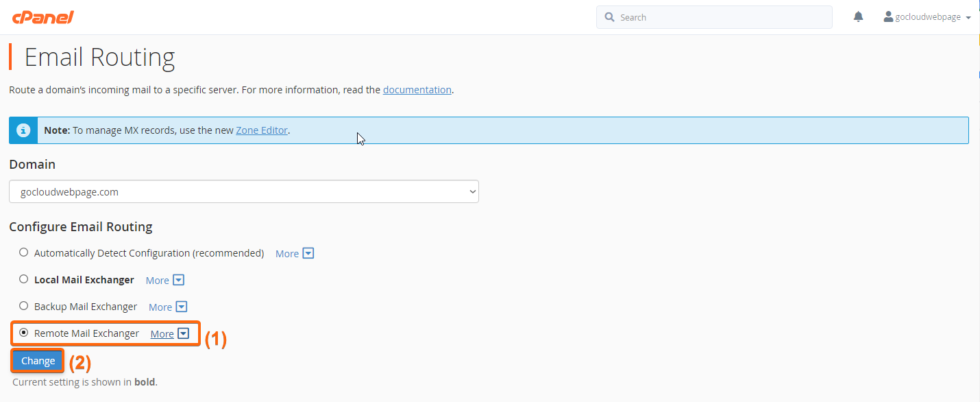Click the search magnifier icon
This screenshot has width=980, height=402.
click(609, 17)
